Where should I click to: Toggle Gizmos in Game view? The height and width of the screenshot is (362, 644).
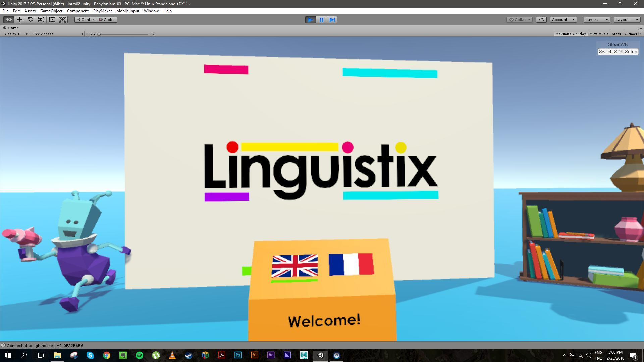click(630, 34)
